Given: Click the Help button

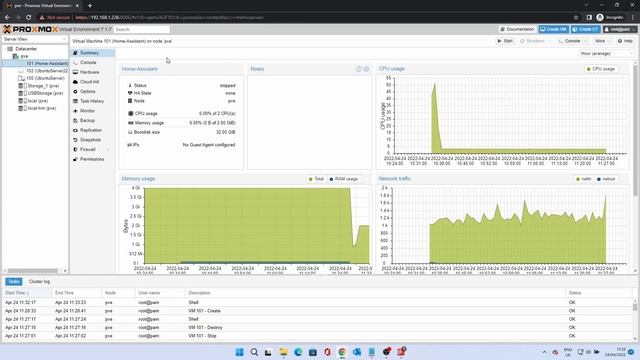Looking at the screenshot, I should click(625, 41).
